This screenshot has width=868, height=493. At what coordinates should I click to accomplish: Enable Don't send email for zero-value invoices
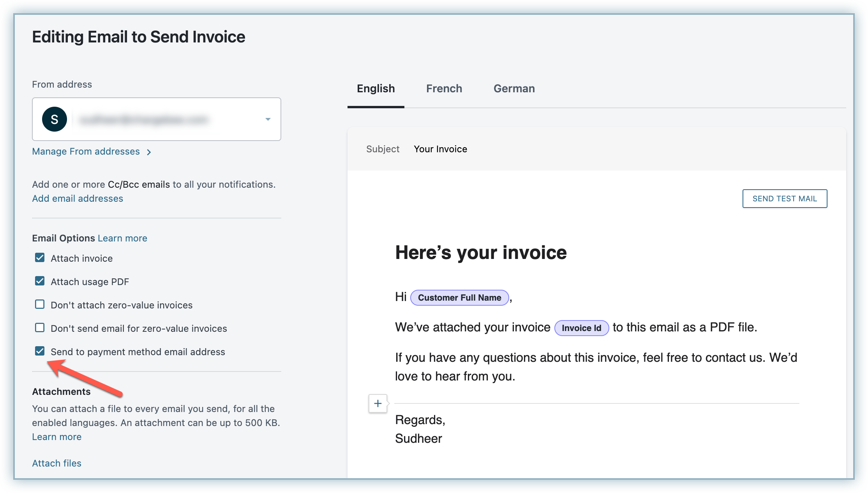pos(40,328)
